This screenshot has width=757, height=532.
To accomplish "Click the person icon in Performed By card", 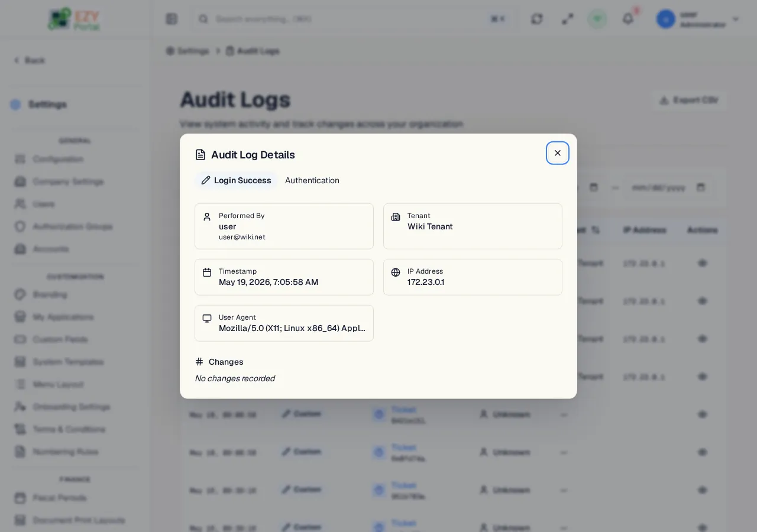I will [x=207, y=217].
